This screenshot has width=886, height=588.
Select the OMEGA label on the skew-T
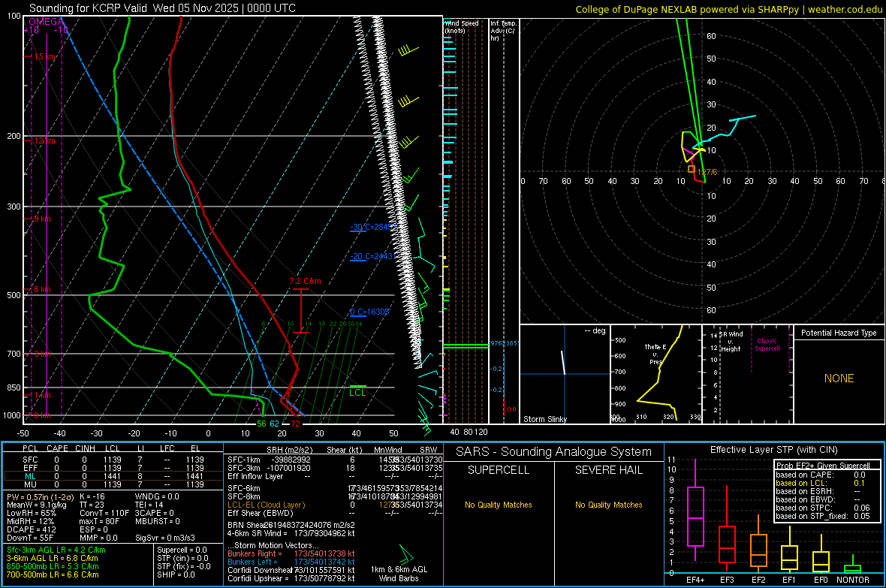(x=47, y=22)
